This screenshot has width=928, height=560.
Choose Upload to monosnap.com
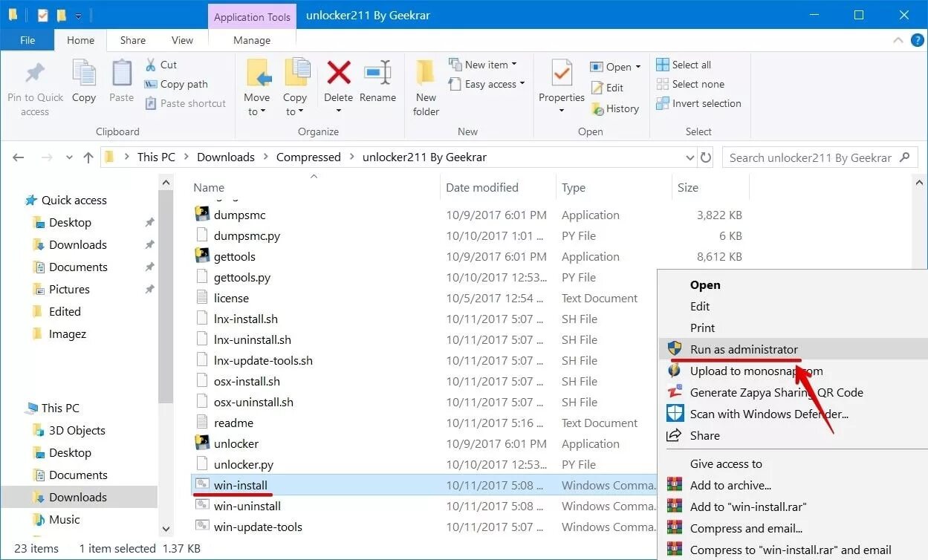[756, 371]
